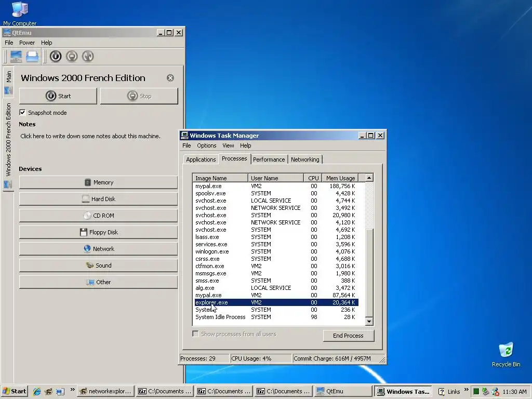
Task: Click the green CPU meter tray icon
Action: tap(476, 392)
